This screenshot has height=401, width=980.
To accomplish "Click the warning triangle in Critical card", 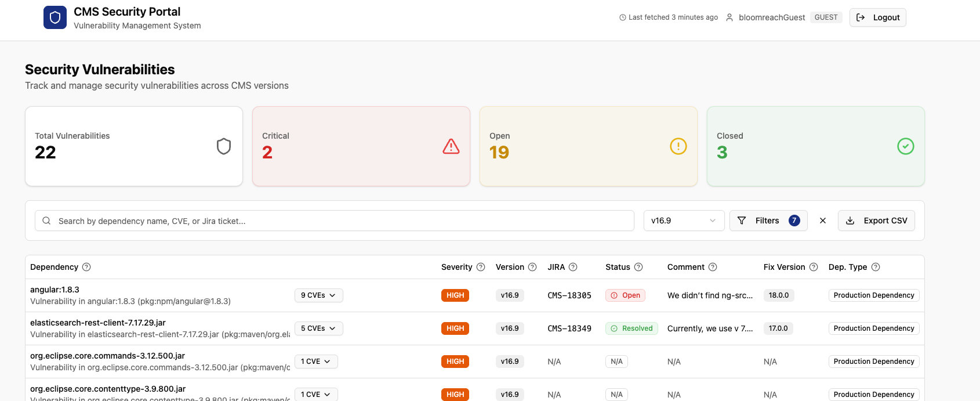I will [x=451, y=146].
